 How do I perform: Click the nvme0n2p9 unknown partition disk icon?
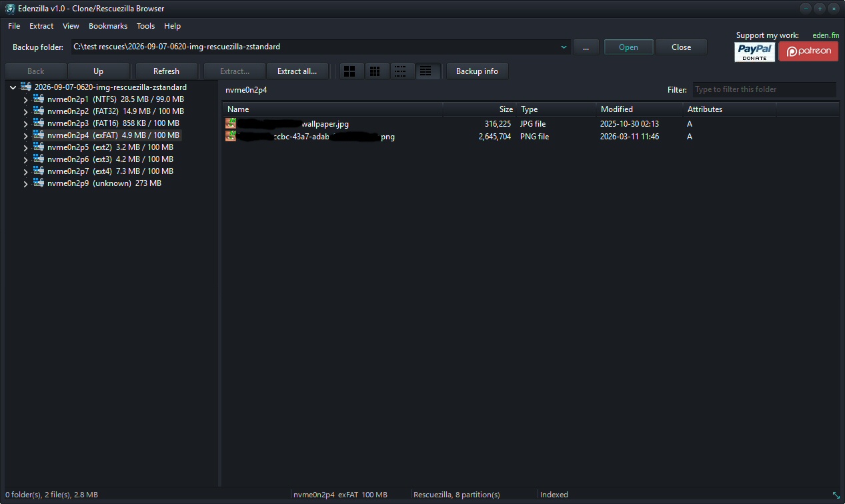coord(39,183)
